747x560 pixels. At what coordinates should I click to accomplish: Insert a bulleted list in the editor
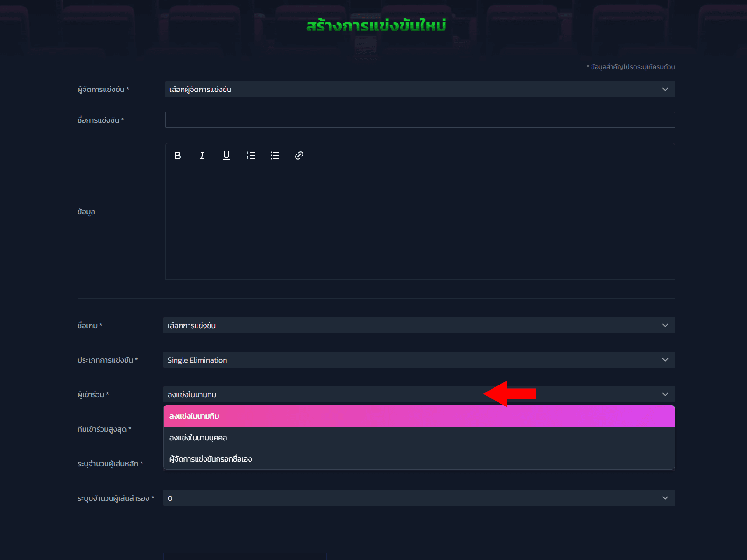pos(275,155)
